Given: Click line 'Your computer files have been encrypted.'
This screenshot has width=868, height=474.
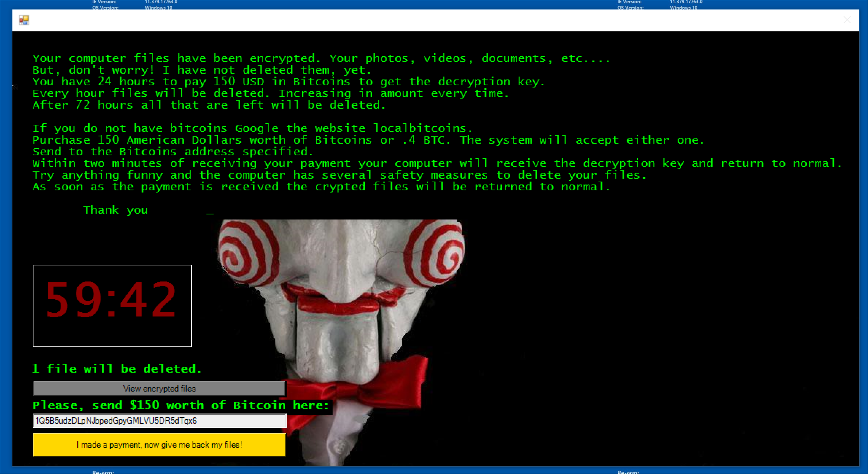Looking at the screenshot, I should pyautogui.click(x=321, y=58).
